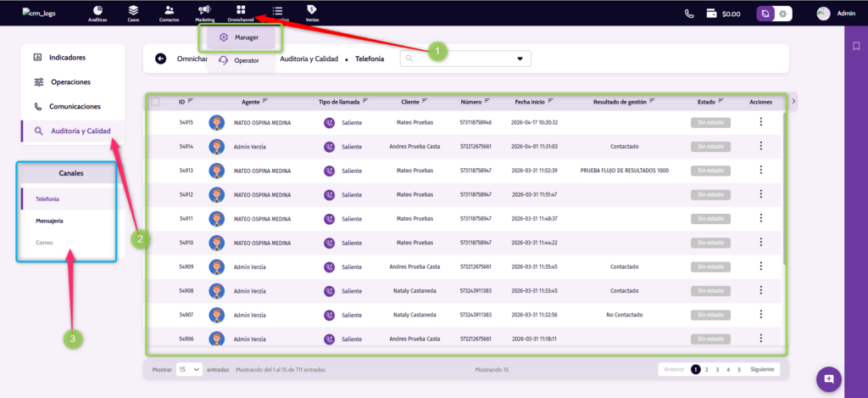Click the phone icon in the top bar
The width and height of the screenshot is (868, 398).
coord(689,14)
